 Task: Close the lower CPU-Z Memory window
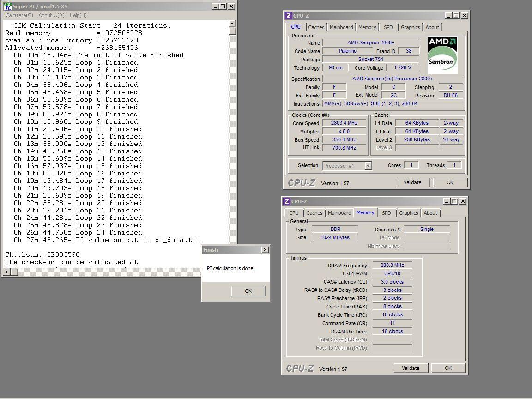462,201
